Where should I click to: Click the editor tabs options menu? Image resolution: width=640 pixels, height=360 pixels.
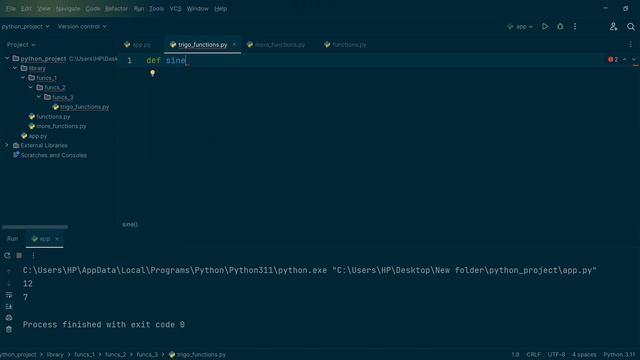[x=630, y=44]
